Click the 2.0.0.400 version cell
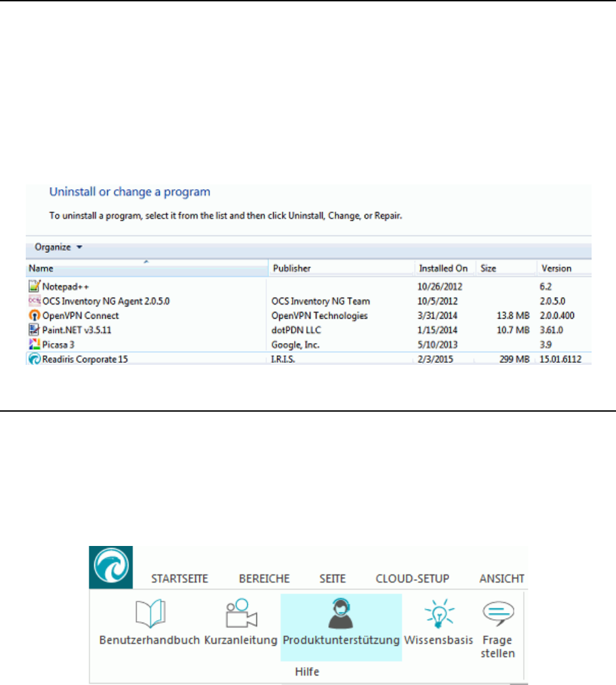Viewport: 616px width, 685px height. [x=557, y=315]
